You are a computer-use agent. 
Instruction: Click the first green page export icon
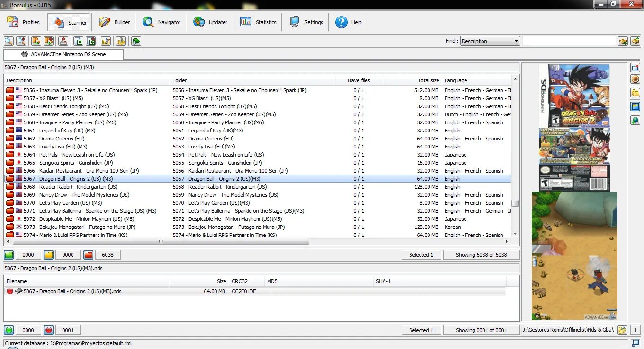point(79,41)
